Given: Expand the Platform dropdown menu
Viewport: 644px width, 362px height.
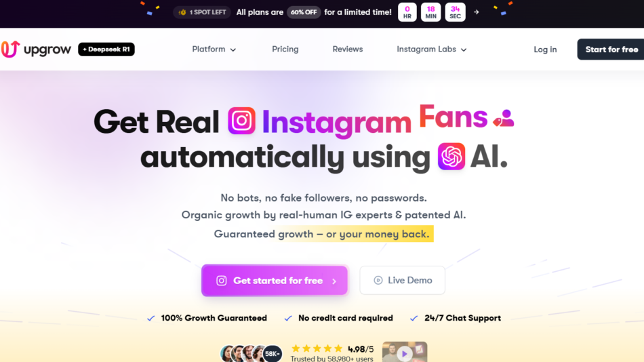Looking at the screenshot, I should point(214,49).
